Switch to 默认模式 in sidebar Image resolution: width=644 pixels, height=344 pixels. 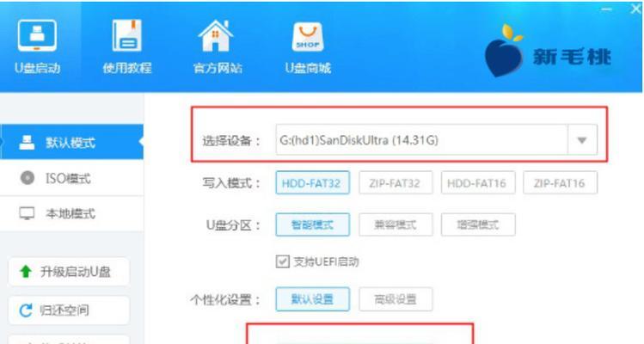[x=71, y=142]
